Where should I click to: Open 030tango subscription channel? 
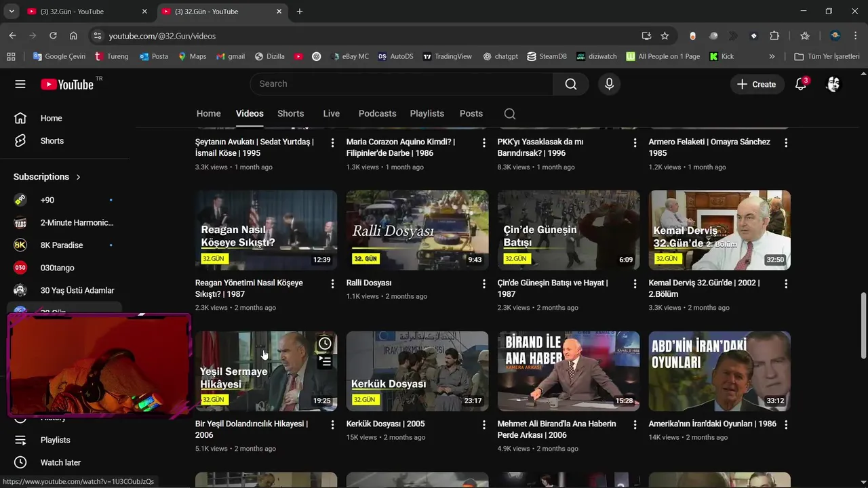point(64,268)
